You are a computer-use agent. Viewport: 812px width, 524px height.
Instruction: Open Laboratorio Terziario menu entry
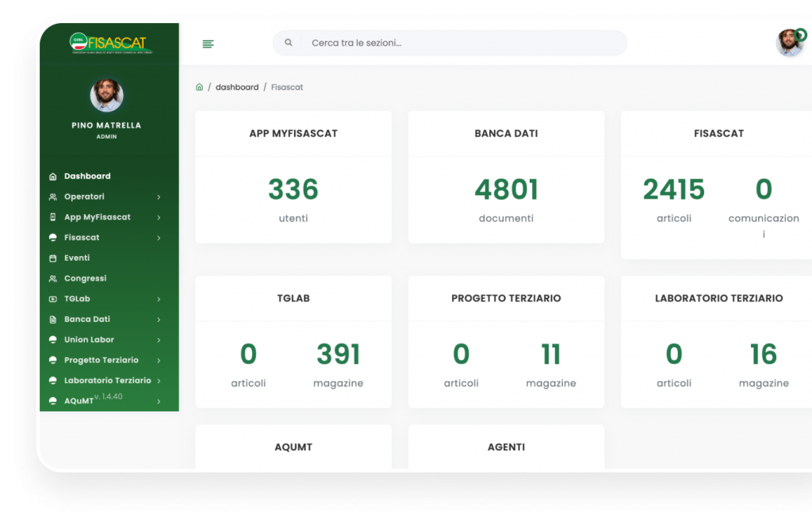point(107,381)
